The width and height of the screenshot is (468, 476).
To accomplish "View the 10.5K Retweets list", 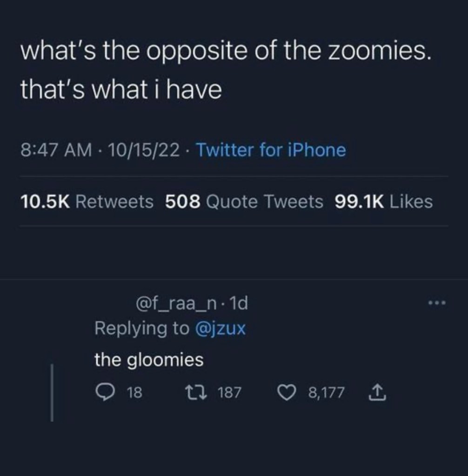I will point(87,202).
